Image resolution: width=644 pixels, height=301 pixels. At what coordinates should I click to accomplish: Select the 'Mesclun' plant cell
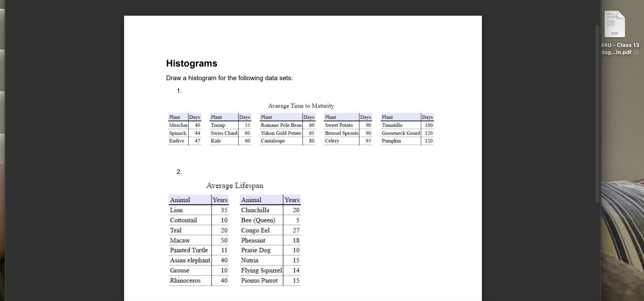click(178, 125)
